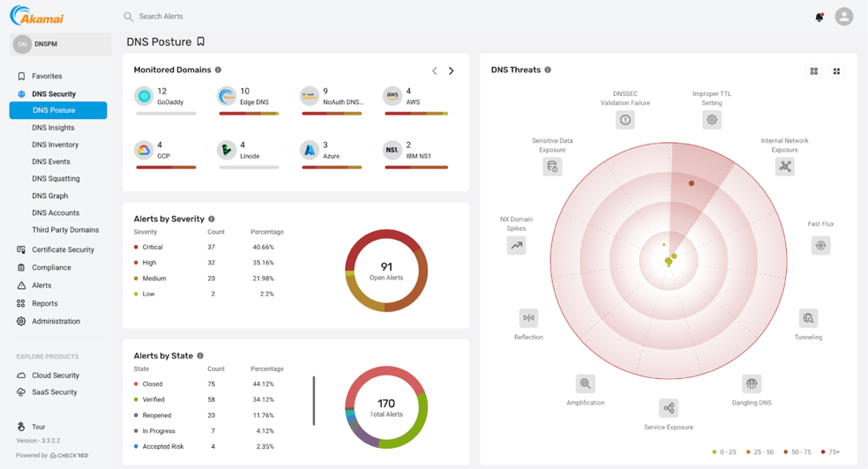Open the Internal Network Exposure threat icon
The image size is (868, 469).
[x=784, y=166]
